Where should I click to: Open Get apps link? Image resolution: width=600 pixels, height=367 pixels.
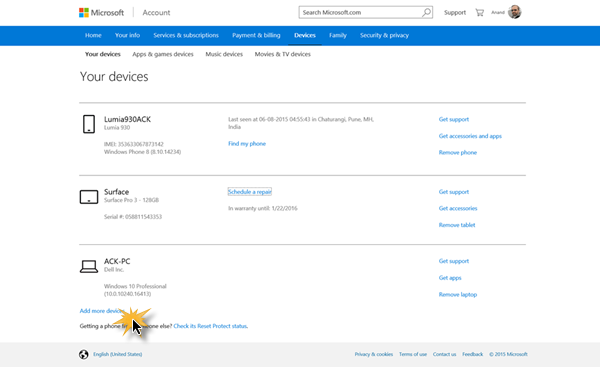[450, 278]
